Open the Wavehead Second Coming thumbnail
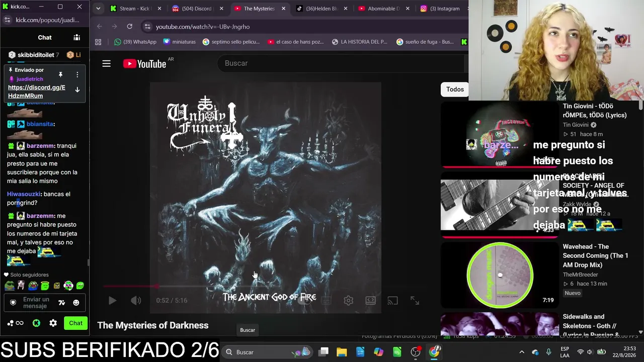 point(500,275)
